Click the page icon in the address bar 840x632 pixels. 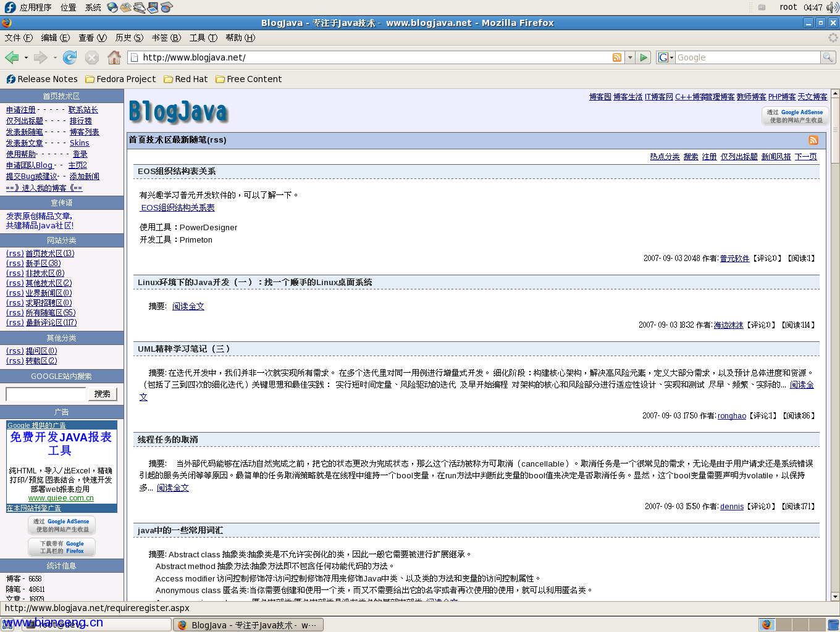pyautogui.click(x=135, y=57)
